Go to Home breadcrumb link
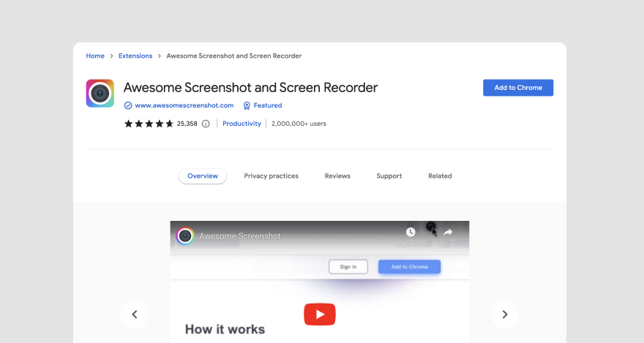Viewport: 644px width, 343px height. 95,56
